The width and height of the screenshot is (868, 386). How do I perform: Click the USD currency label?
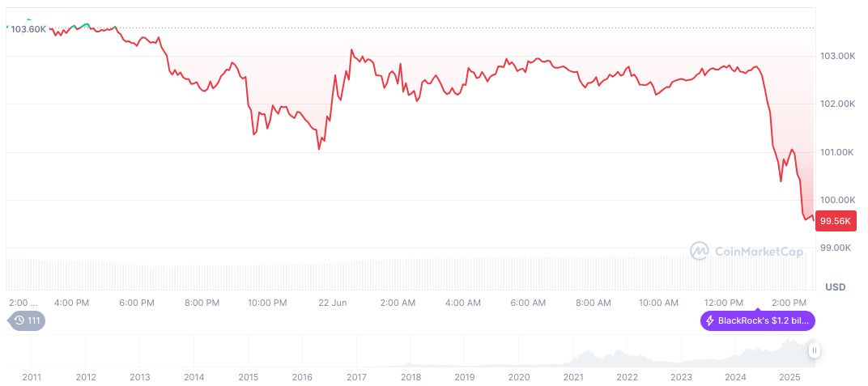[835, 287]
